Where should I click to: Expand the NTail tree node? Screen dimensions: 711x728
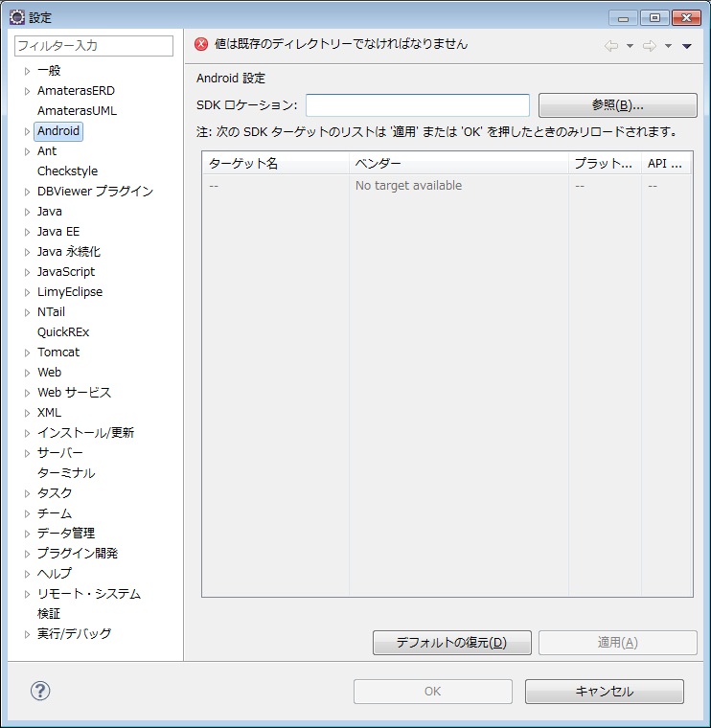point(27,312)
